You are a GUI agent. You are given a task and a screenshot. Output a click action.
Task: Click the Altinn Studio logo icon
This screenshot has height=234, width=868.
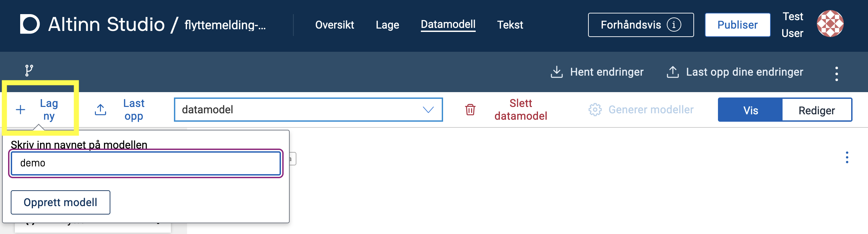click(30, 24)
